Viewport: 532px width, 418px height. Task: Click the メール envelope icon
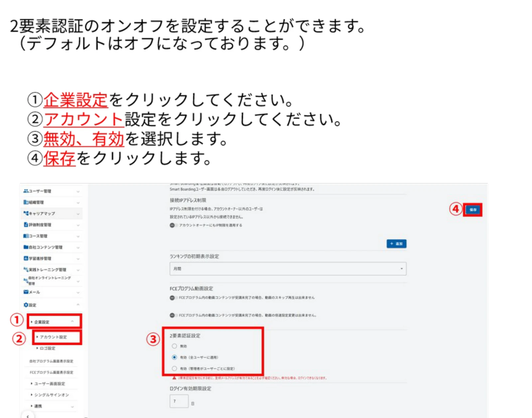(x=26, y=292)
